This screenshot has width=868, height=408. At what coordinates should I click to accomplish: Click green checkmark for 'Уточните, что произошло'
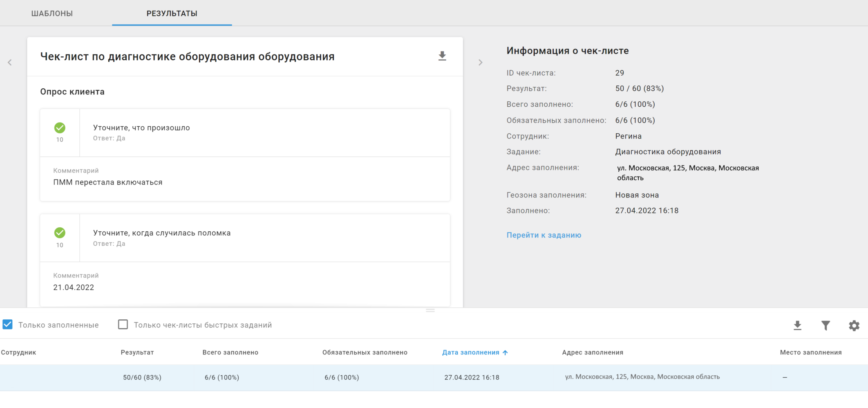(x=60, y=128)
